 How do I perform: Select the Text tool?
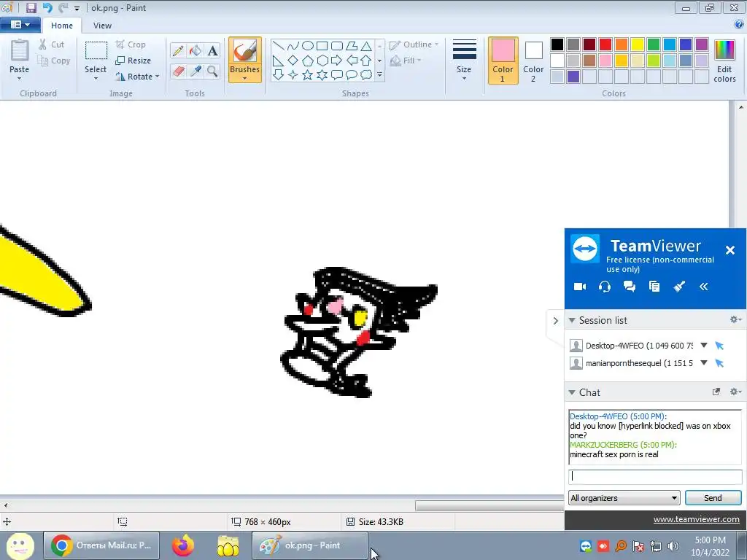[x=212, y=50]
